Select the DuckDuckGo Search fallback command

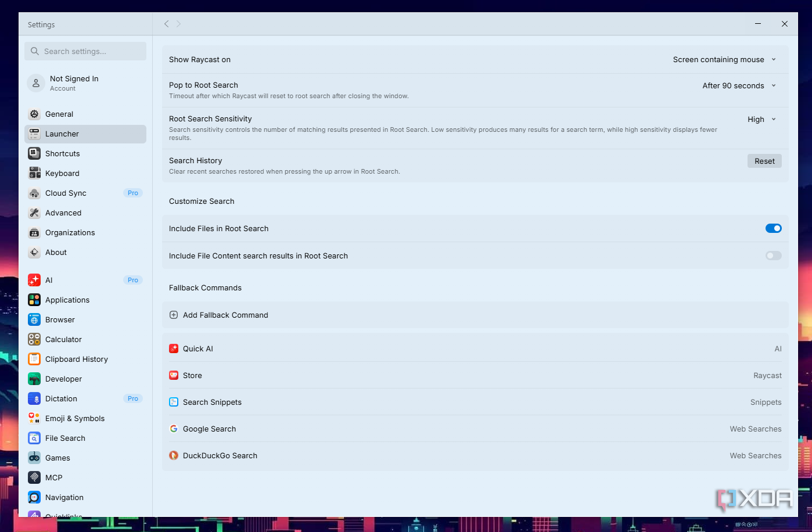pos(475,456)
